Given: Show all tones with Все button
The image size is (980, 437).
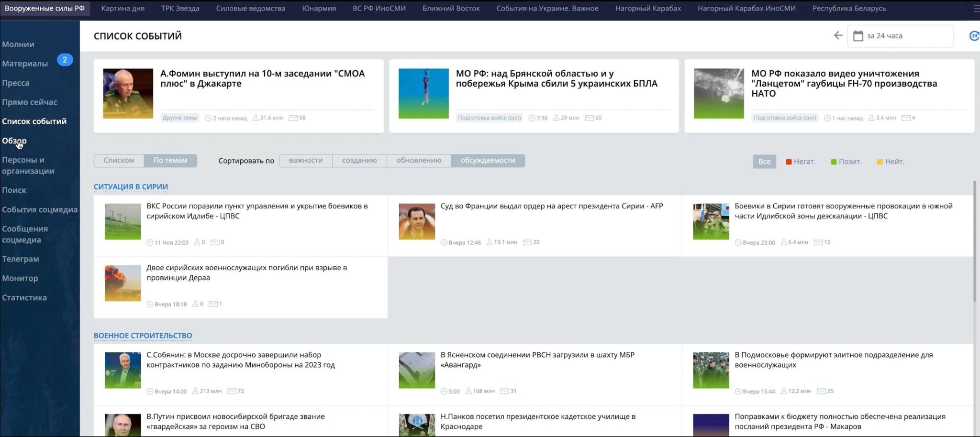Looking at the screenshot, I should coord(764,162).
